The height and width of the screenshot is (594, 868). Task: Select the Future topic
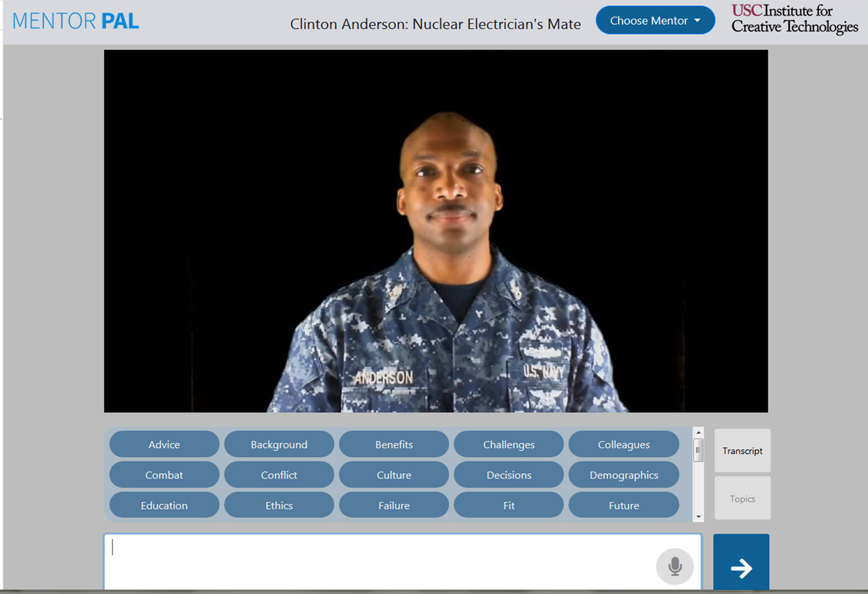(x=623, y=505)
